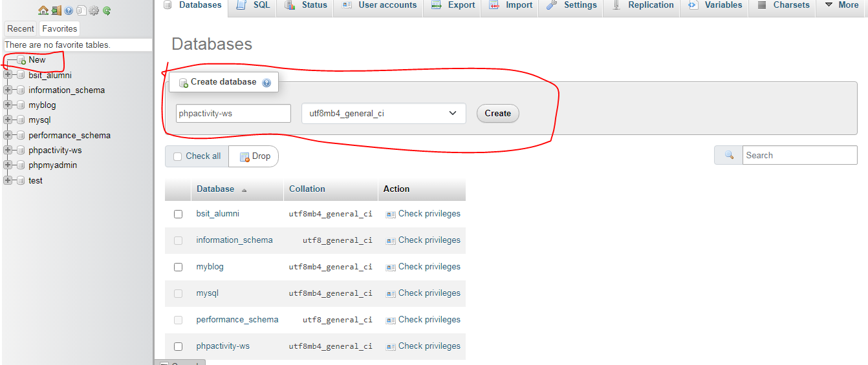This screenshot has width=868, height=365.
Task: Reload navigation panel with green refresh icon
Action: point(107,10)
